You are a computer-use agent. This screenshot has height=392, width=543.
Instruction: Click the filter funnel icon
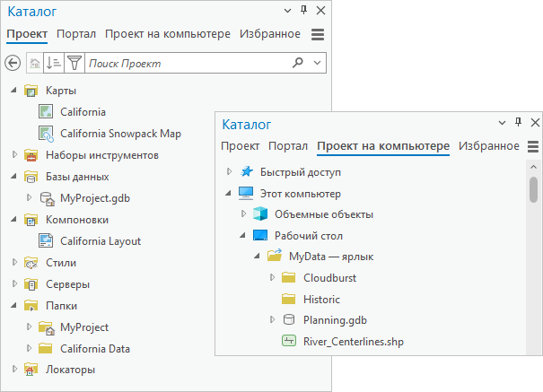click(x=74, y=63)
